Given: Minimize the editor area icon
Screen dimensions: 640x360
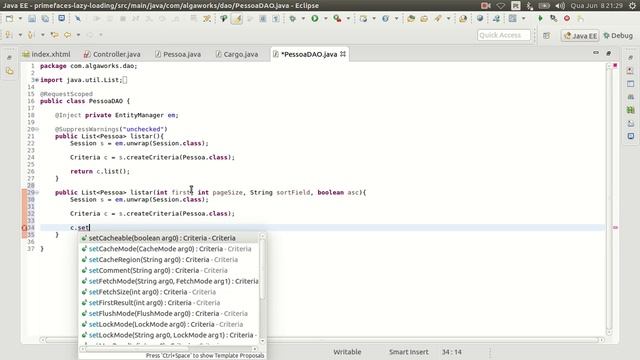Looking at the screenshot, I should click(596, 53).
